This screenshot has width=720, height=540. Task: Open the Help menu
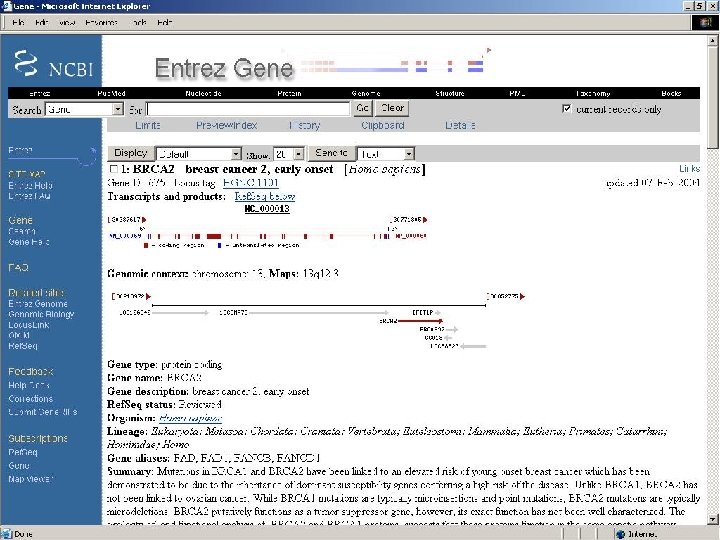pos(164,22)
